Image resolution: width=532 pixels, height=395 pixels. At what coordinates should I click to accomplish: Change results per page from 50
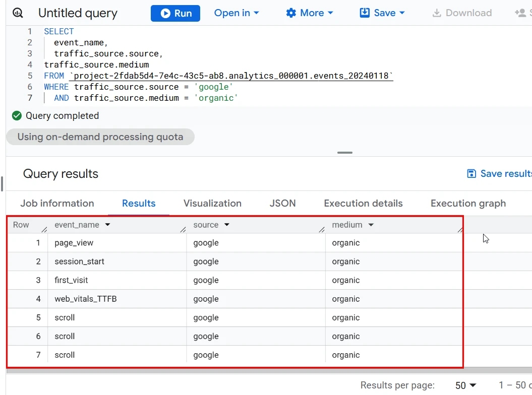[x=465, y=385]
